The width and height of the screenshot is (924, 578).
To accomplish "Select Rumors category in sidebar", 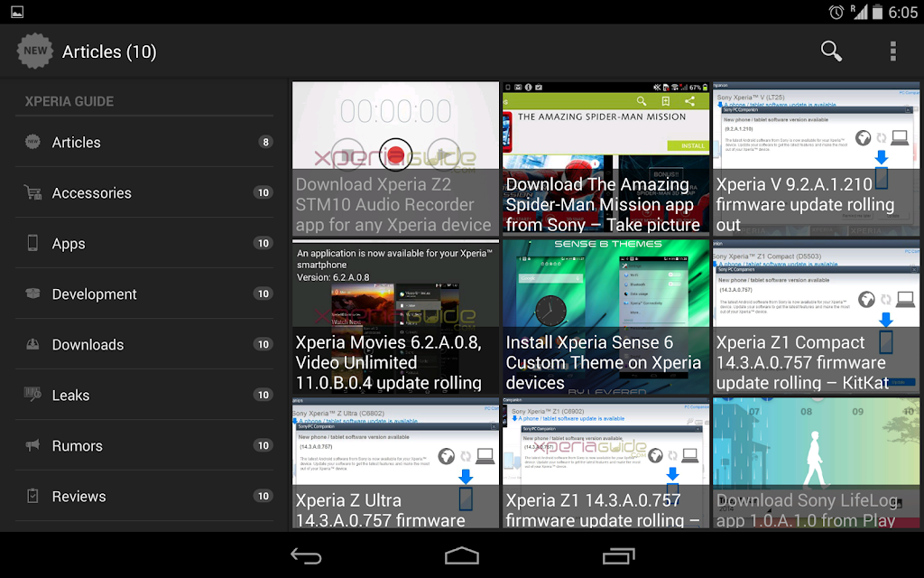I will pos(144,445).
